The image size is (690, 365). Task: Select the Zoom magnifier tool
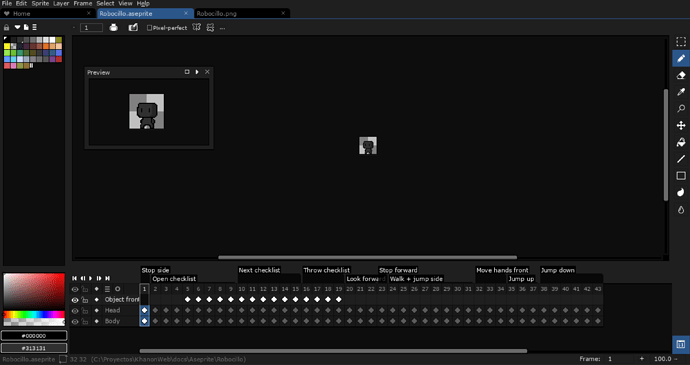click(681, 109)
